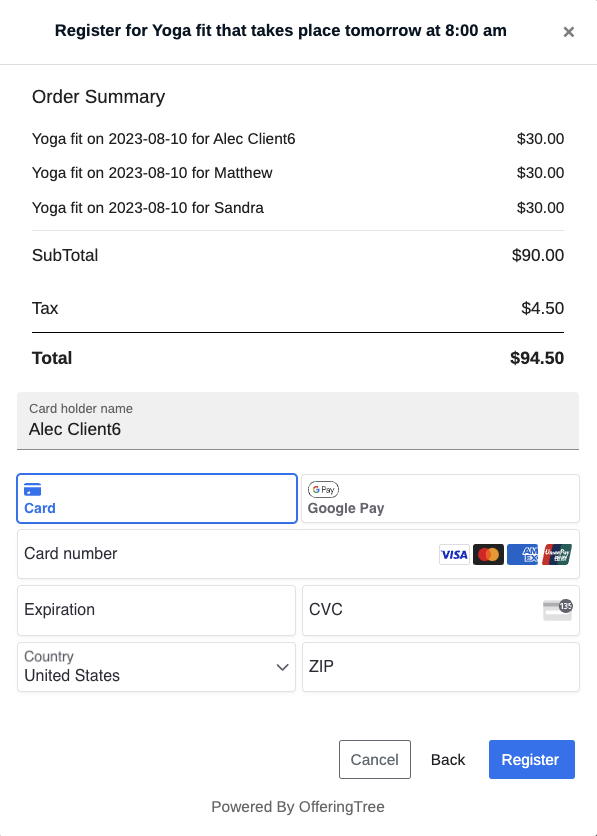Open the Country dropdown
This screenshot has height=836, width=597.
coord(156,667)
